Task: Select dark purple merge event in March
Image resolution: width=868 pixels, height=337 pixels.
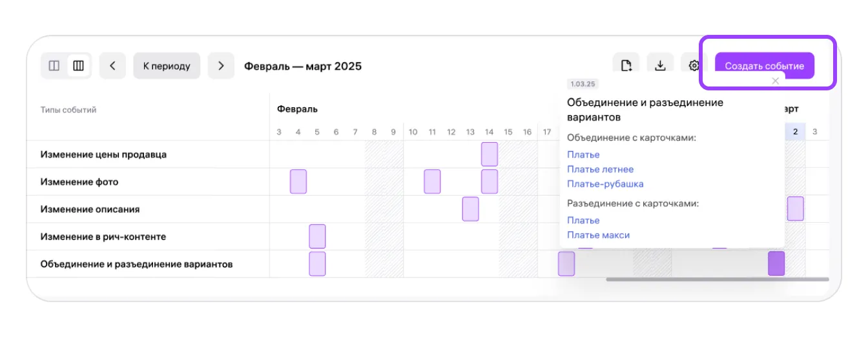Action: 776,263
